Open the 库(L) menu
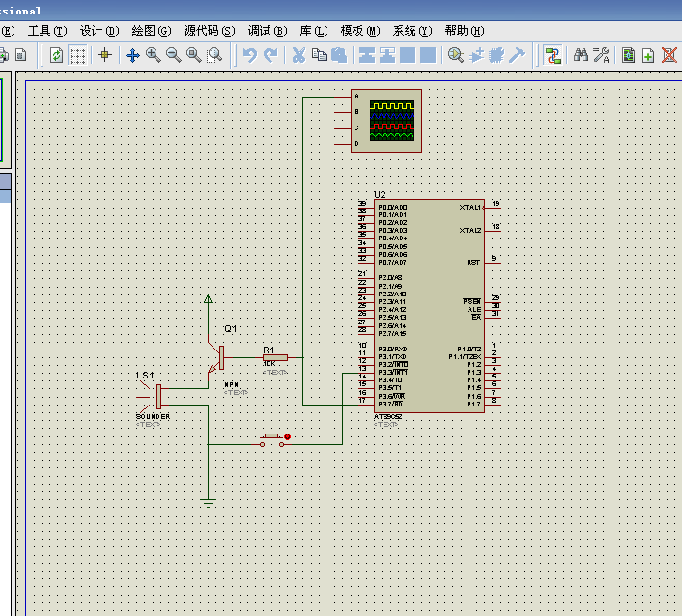682x616 pixels. 314,31
